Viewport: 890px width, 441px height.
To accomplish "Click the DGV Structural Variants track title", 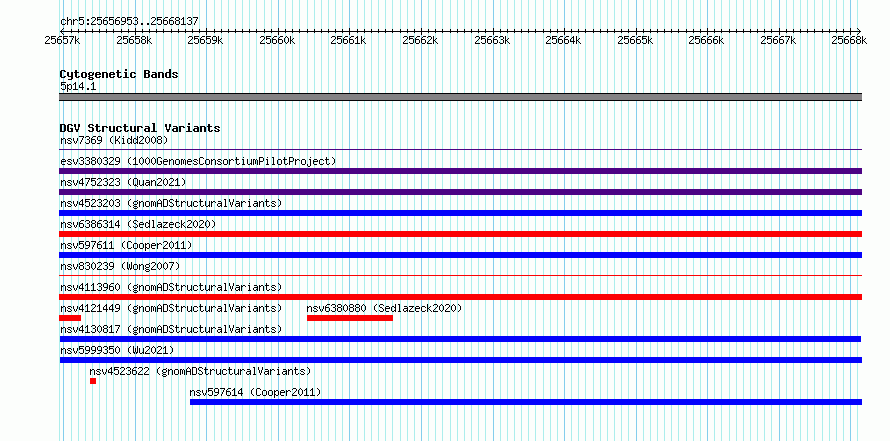I will coord(140,128).
